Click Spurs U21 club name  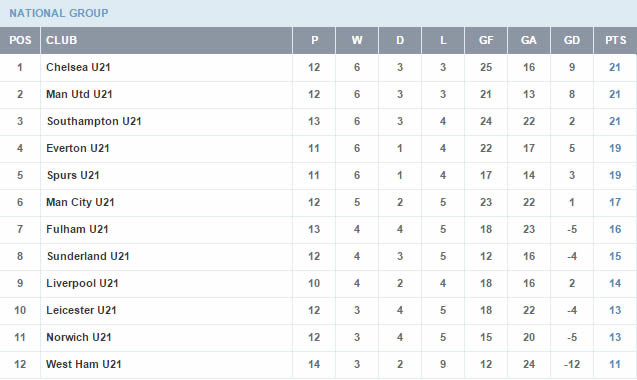tap(73, 176)
